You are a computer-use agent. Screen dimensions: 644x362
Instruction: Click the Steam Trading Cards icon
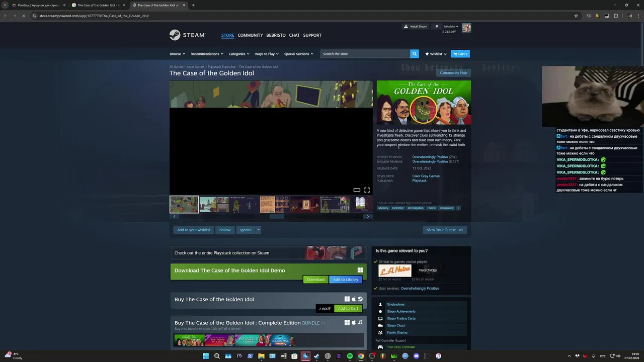(380, 318)
